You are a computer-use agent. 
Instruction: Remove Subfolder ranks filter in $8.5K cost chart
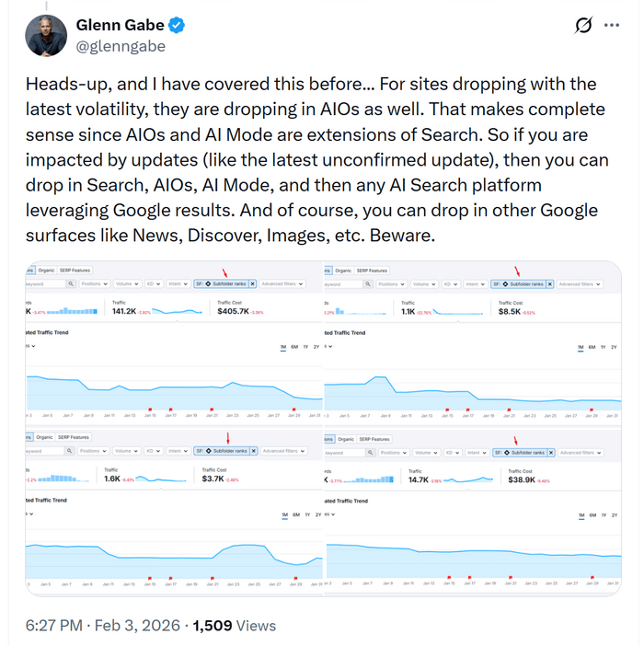tap(550, 284)
